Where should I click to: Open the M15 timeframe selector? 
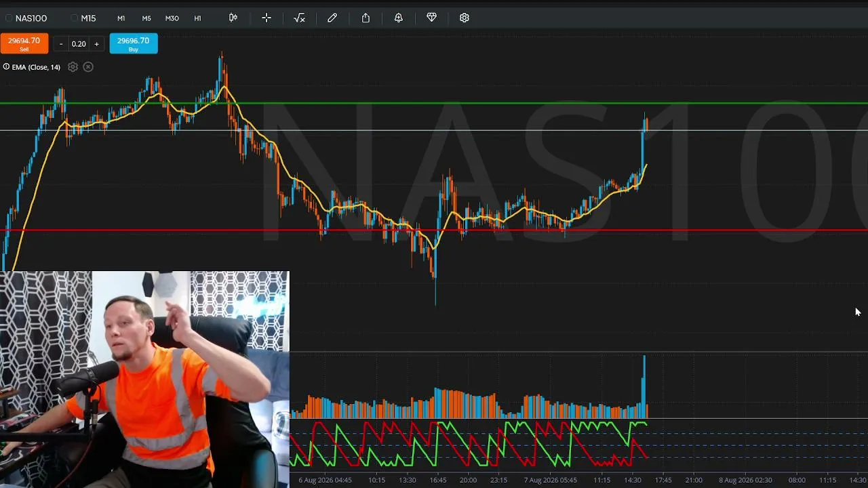85,18
